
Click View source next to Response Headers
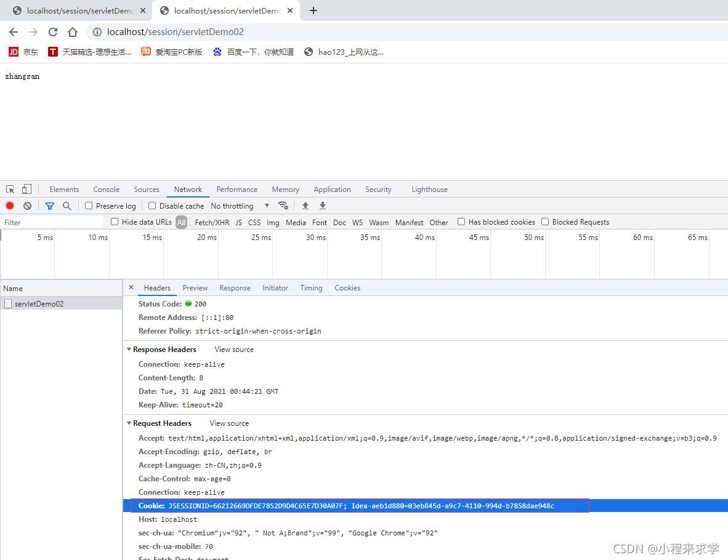233,349
